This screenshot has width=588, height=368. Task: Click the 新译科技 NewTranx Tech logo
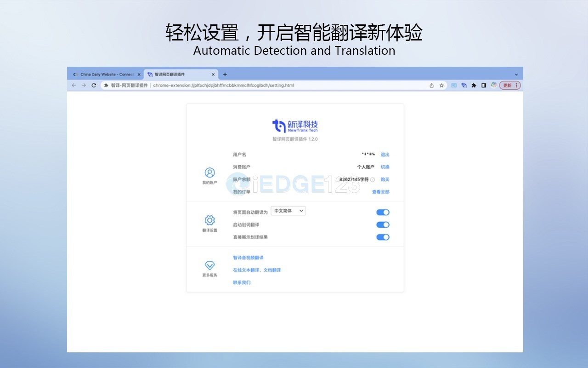pos(295,126)
